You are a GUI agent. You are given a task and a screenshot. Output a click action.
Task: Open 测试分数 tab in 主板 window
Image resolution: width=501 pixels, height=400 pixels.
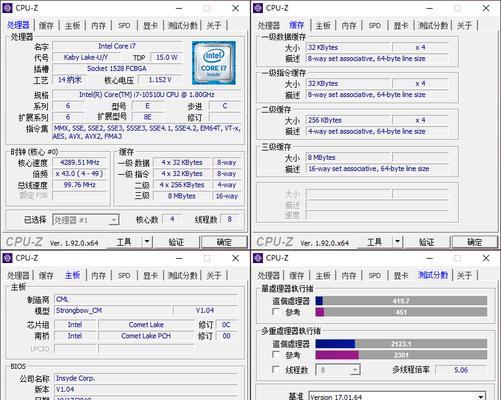tap(183, 276)
